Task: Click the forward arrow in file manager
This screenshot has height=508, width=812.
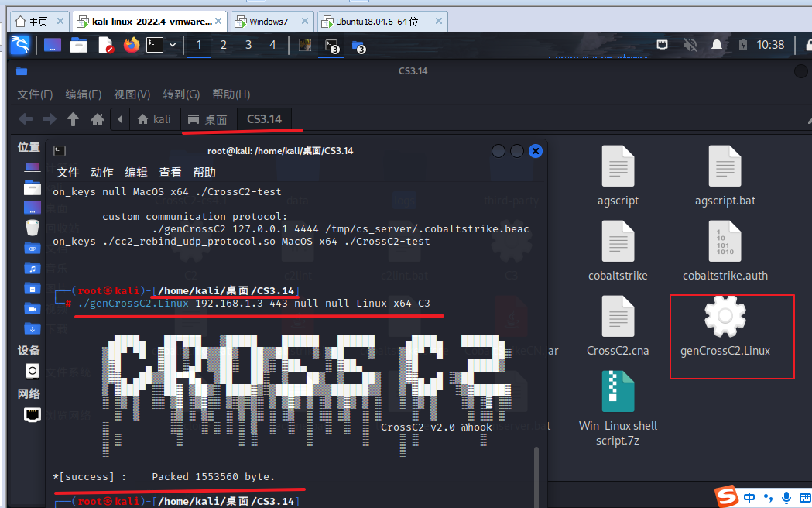Action: pyautogui.click(x=50, y=119)
